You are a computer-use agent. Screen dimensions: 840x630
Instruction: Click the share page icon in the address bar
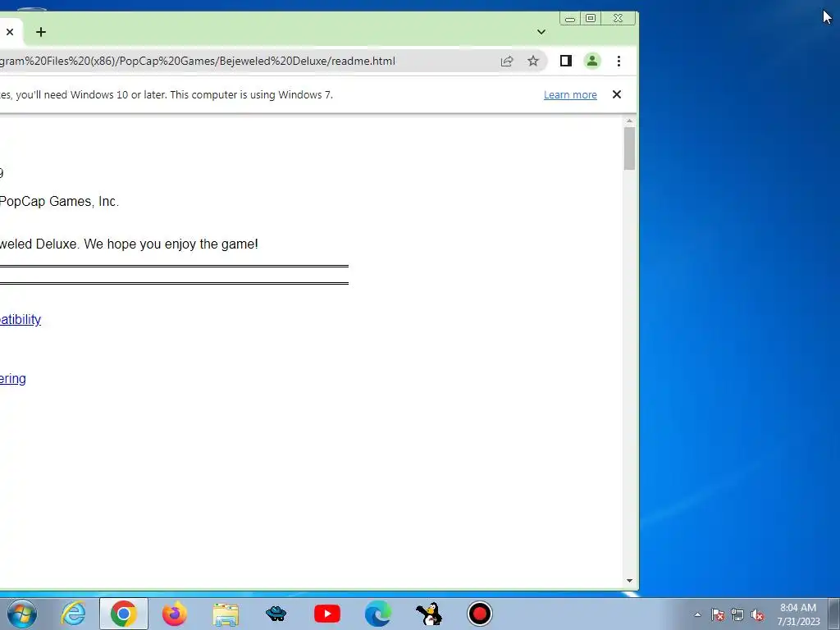507,61
